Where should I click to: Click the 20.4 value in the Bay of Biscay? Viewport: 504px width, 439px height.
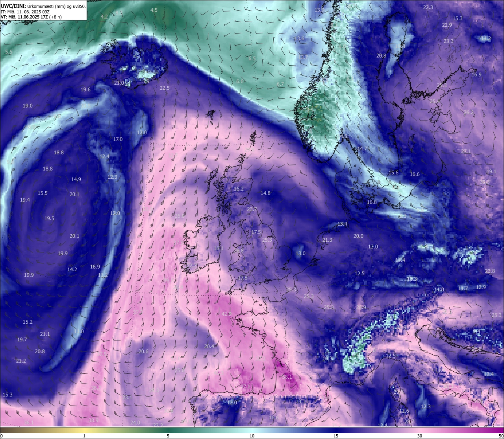(209, 346)
